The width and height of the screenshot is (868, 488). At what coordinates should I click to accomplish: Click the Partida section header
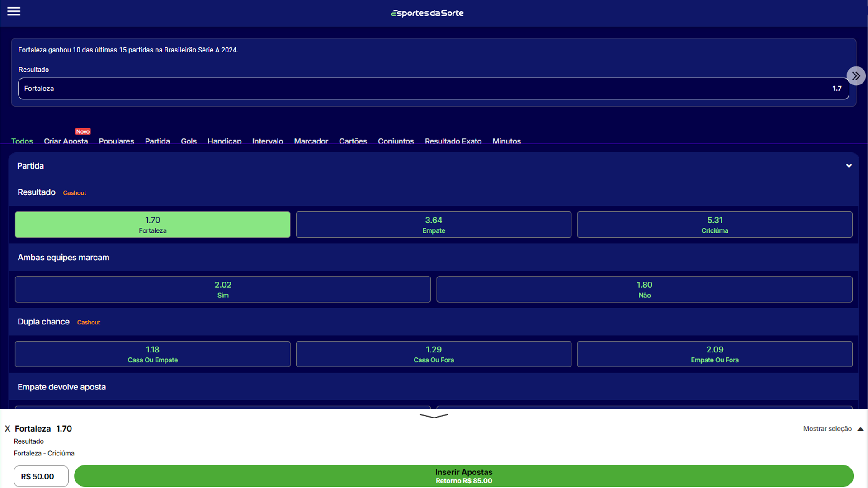click(434, 166)
